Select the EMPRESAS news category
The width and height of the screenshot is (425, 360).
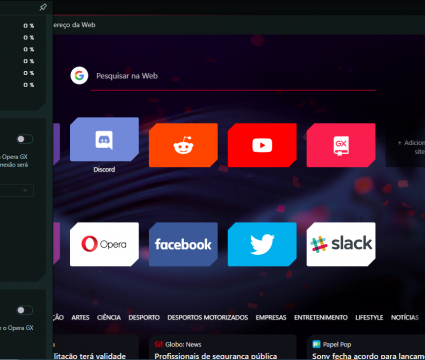pyautogui.click(x=271, y=318)
